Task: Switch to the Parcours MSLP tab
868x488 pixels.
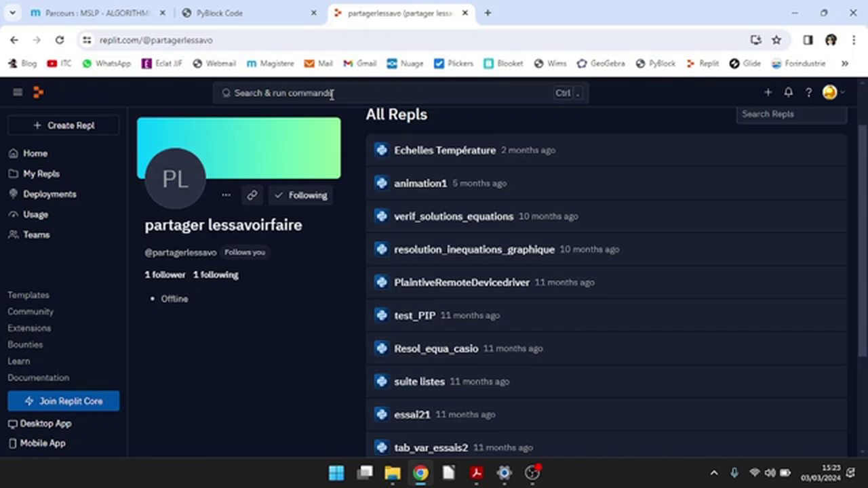Action: click(x=95, y=13)
